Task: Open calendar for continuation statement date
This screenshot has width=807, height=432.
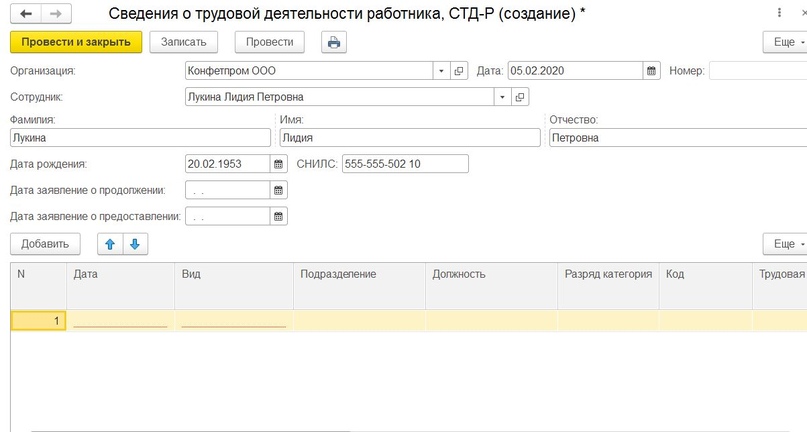Action: 279,190
